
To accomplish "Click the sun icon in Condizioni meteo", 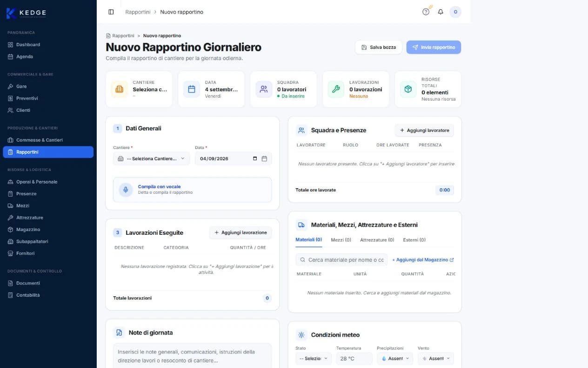I will pos(301,334).
